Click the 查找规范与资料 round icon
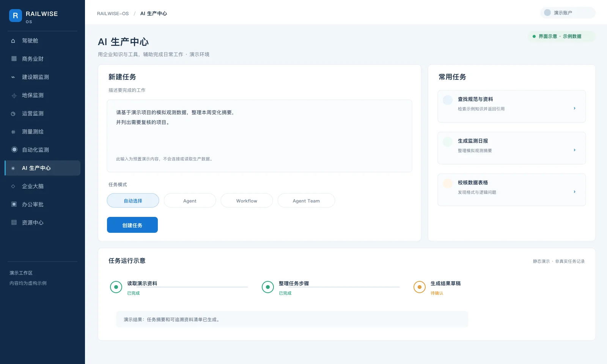Viewport: 607px width, 364px height. point(448,100)
